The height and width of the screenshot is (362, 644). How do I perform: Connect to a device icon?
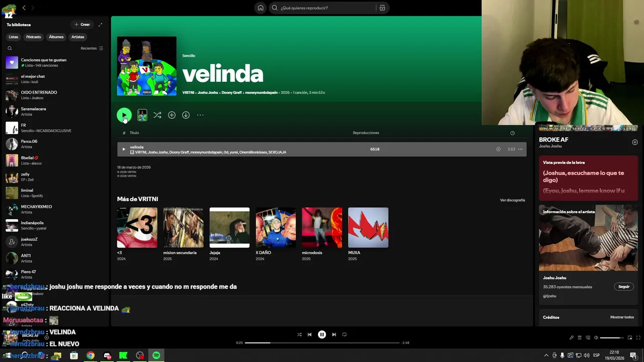coord(588,337)
